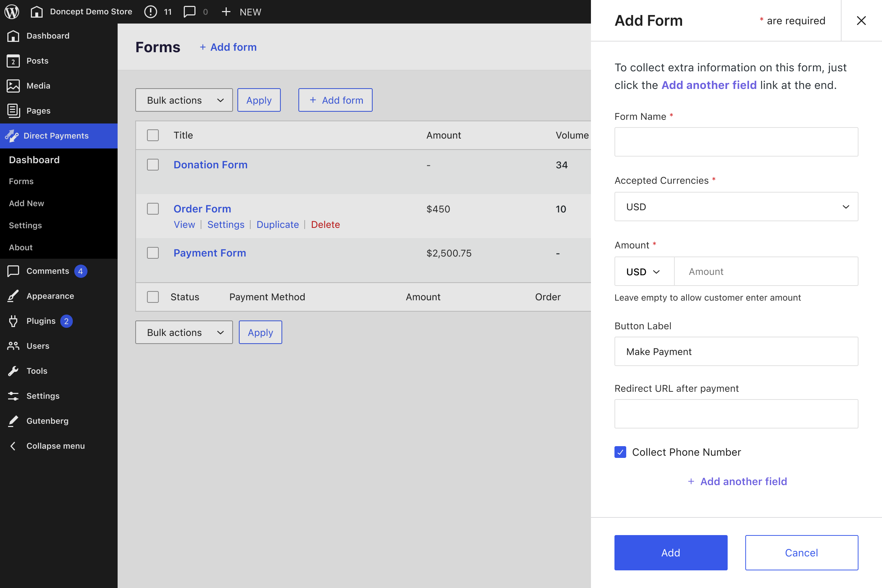Close the Add Form panel

[861, 21]
